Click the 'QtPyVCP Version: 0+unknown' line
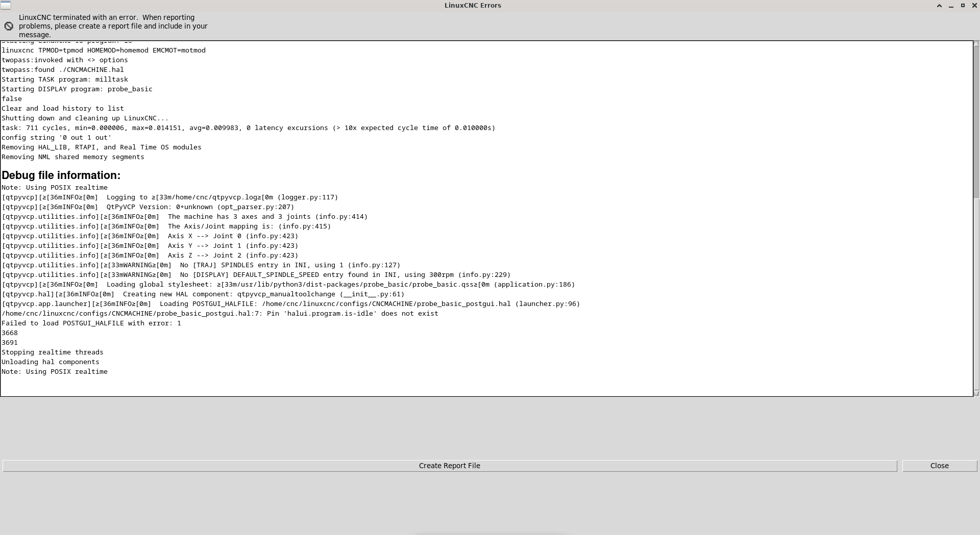The width and height of the screenshot is (980, 535). pyautogui.click(x=148, y=207)
